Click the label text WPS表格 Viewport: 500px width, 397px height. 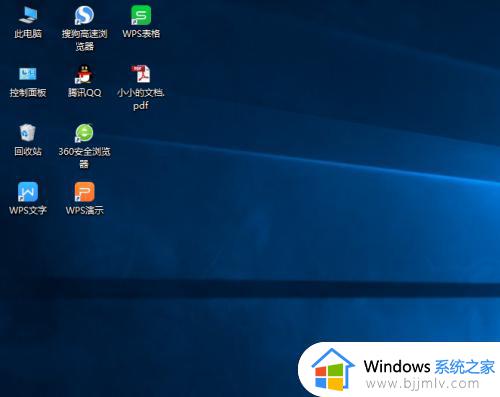[x=141, y=33]
